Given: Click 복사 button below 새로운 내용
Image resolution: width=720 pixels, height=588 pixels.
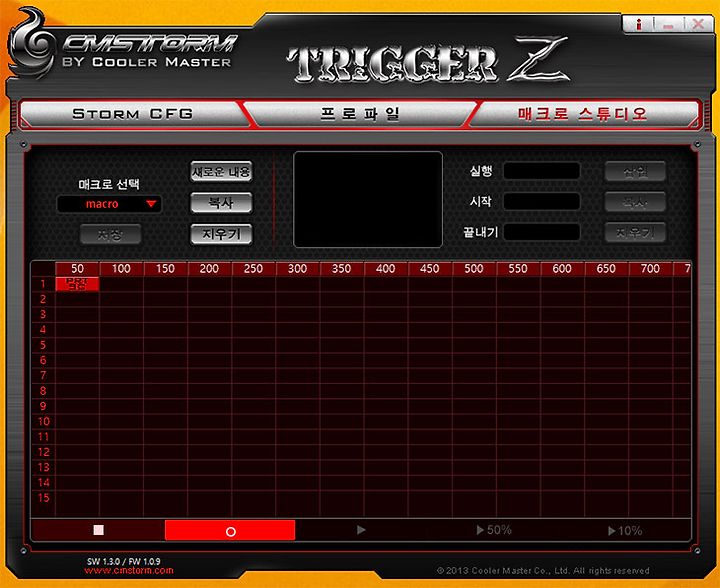Looking at the screenshot, I should pyautogui.click(x=221, y=203).
